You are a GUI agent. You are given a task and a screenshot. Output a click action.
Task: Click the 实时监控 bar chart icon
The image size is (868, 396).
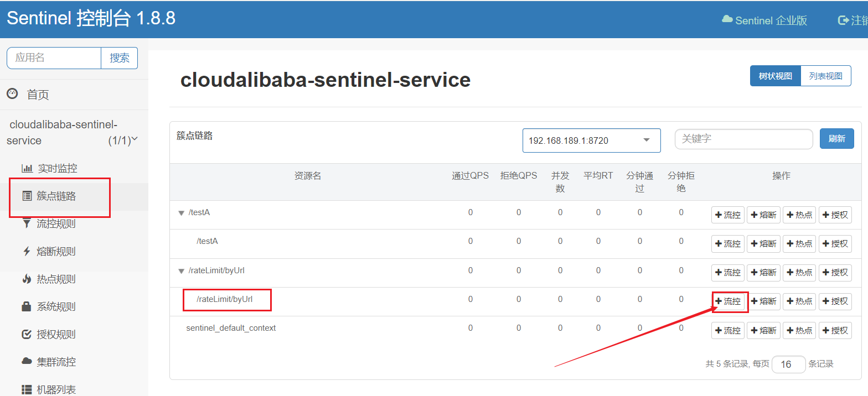coord(27,168)
